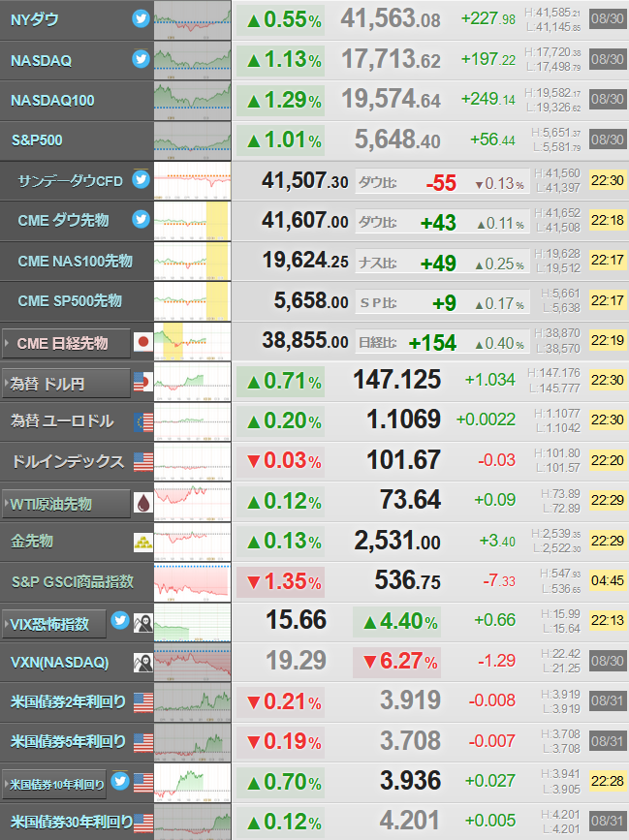Open the S&P GSCI商品指数 link
629x840 pixels.
[x=73, y=581]
